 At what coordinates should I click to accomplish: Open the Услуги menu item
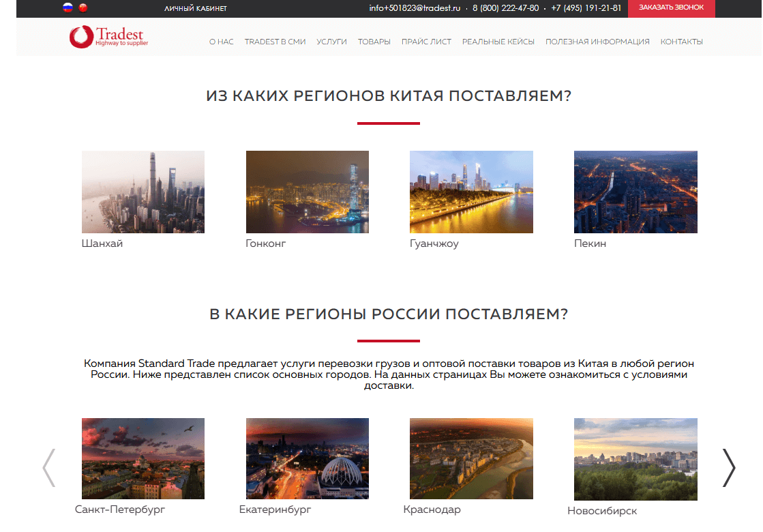pyautogui.click(x=331, y=42)
